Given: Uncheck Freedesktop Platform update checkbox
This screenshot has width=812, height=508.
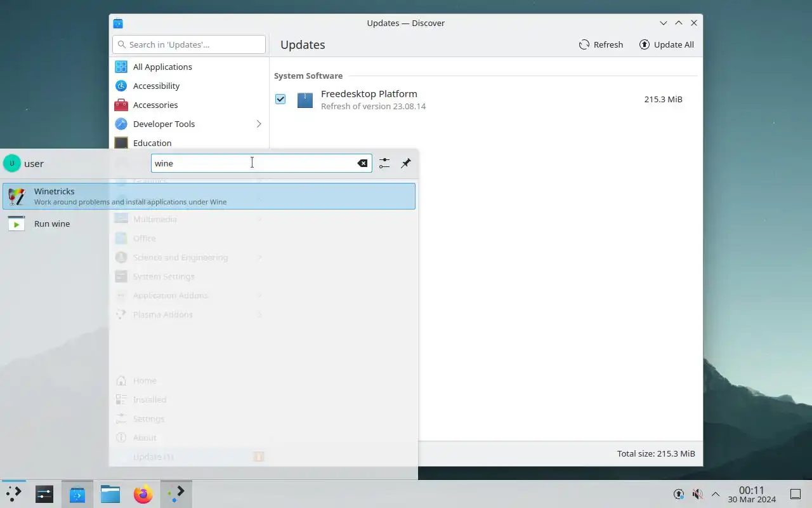Looking at the screenshot, I should pyautogui.click(x=280, y=99).
